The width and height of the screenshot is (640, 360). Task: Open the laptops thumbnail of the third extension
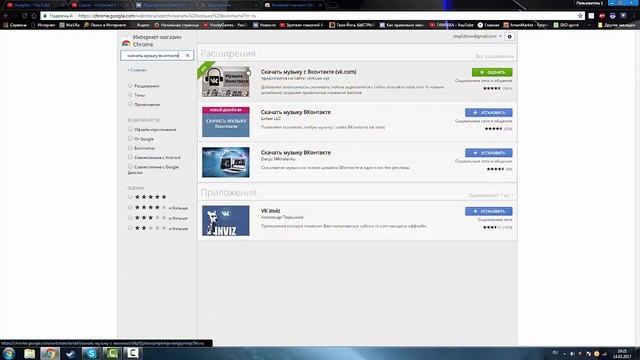coord(226,162)
